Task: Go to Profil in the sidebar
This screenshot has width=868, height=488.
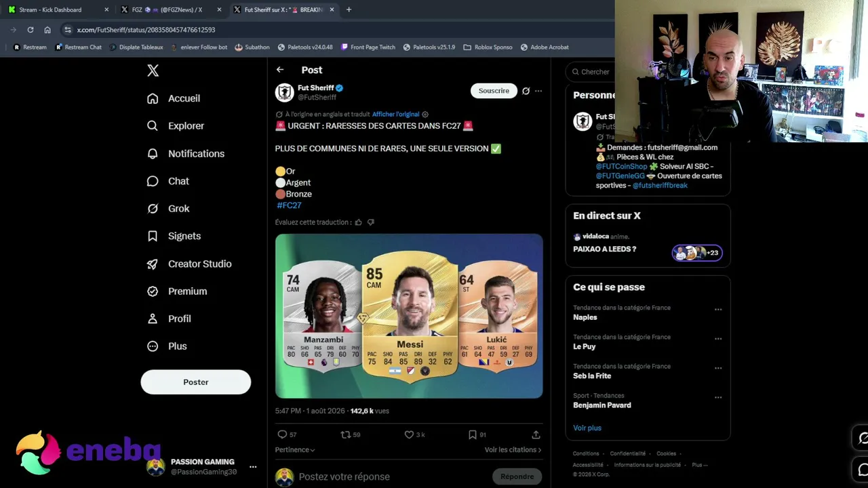Action: (169, 319)
